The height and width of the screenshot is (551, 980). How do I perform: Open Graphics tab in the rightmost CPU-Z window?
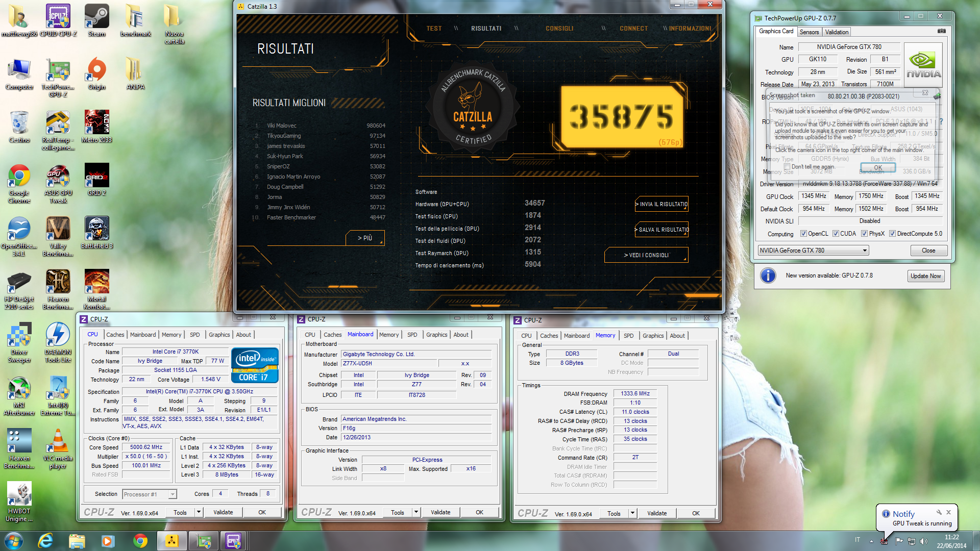(x=653, y=336)
